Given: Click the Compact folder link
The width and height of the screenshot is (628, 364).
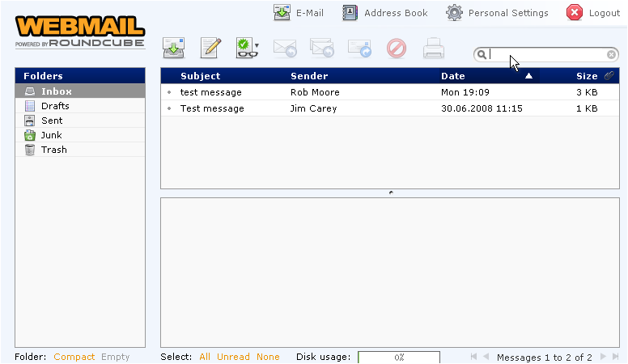Looking at the screenshot, I should pyautogui.click(x=74, y=357).
